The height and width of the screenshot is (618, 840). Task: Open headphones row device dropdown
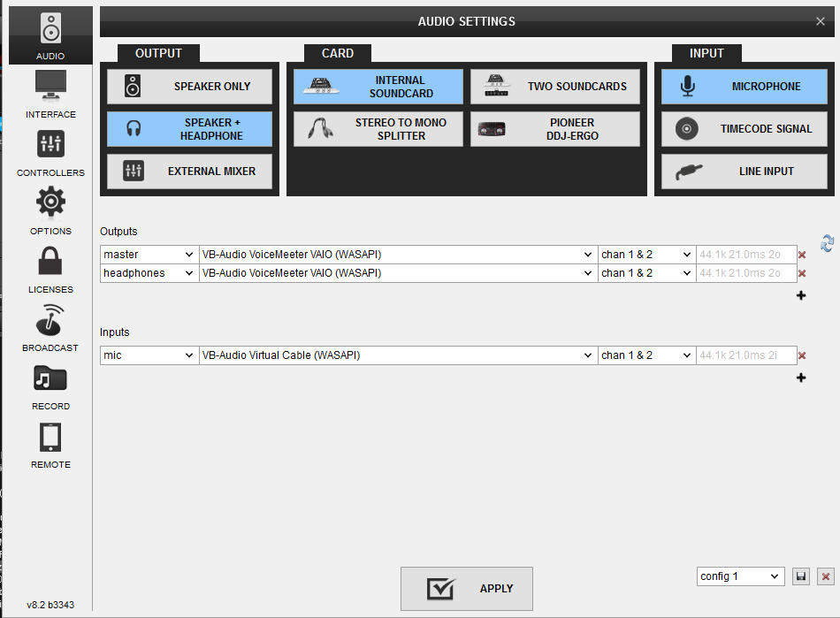pyautogui.click(x=398, y=273)
